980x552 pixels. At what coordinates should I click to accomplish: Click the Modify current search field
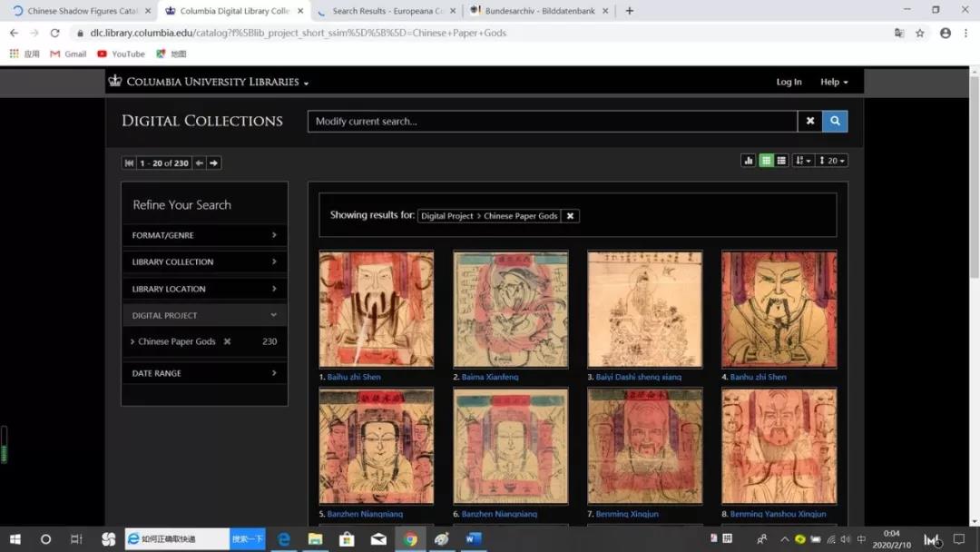tap(552, 121)
